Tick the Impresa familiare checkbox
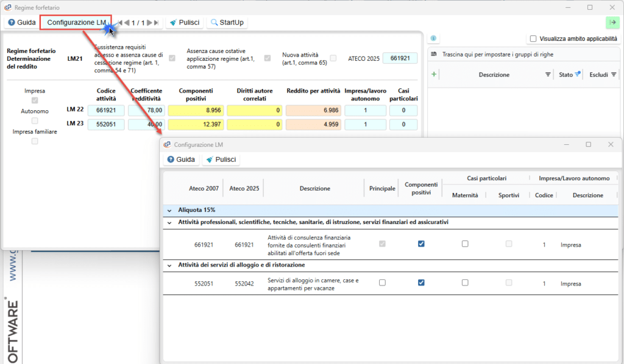 (x=35, y=141)
